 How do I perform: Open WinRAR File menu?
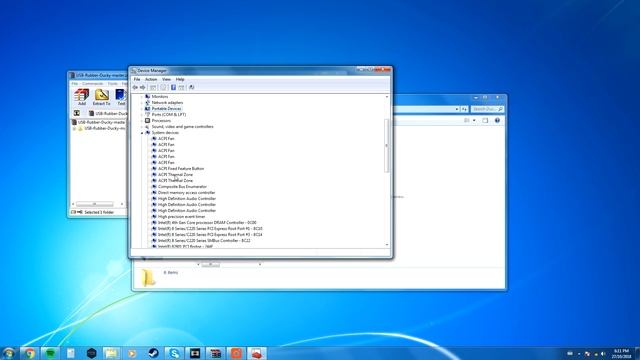[75, 84]
